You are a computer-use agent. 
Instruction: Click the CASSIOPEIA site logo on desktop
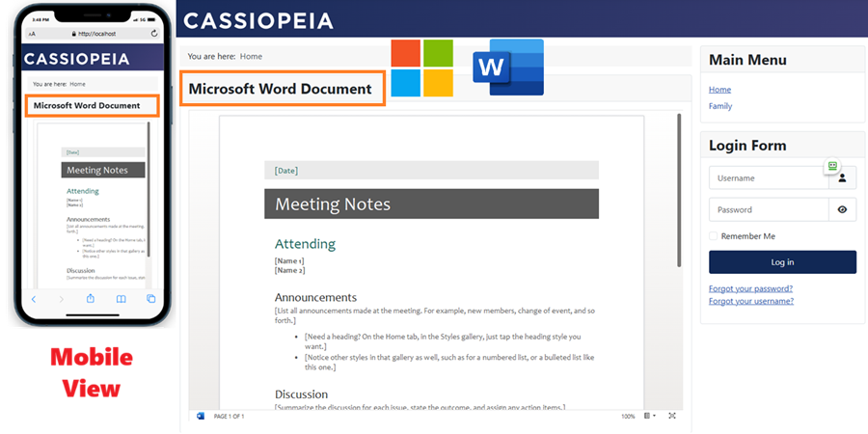coord(258,21)
